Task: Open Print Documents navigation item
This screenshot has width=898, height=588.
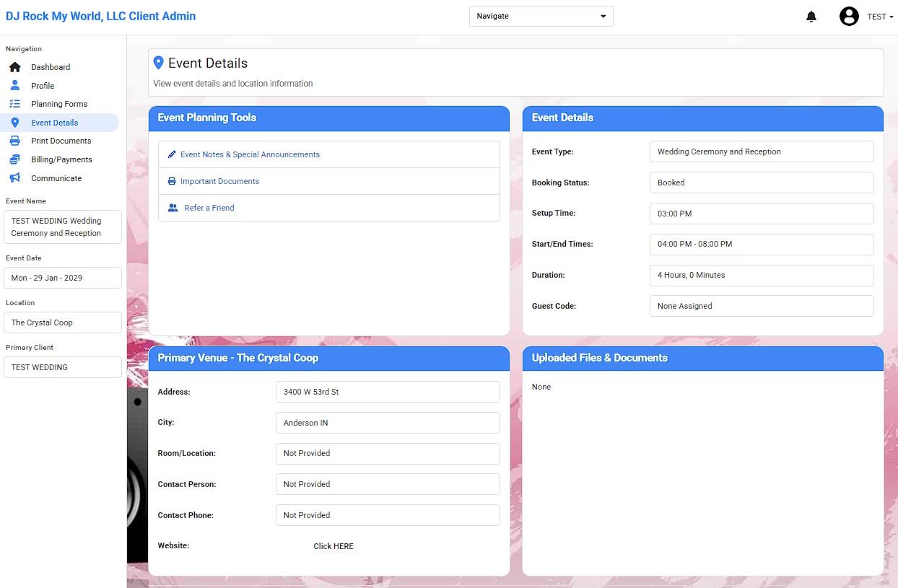Action: (61, 141)
